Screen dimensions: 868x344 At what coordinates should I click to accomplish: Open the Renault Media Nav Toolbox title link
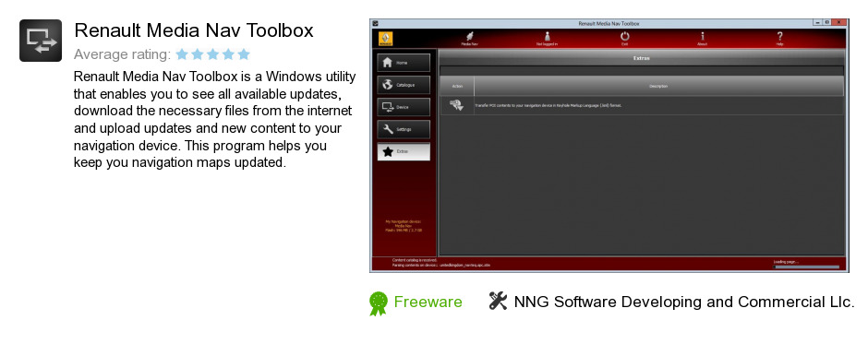coord(194,30)
